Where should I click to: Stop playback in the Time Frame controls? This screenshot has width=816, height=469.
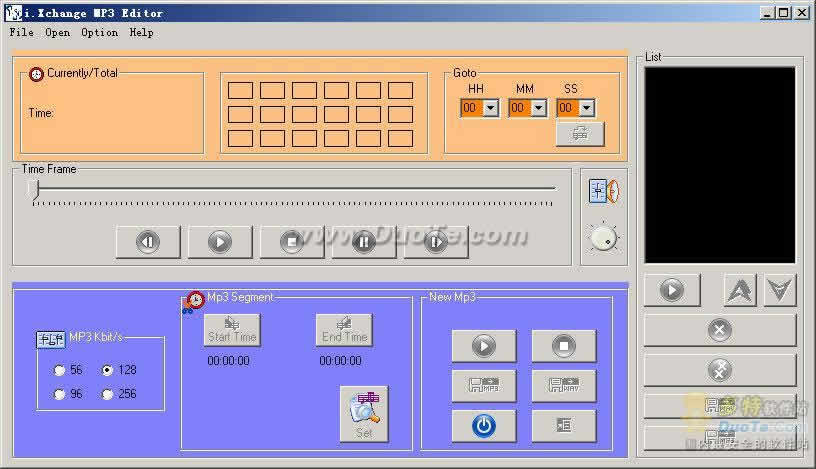(x=291, y=242)
